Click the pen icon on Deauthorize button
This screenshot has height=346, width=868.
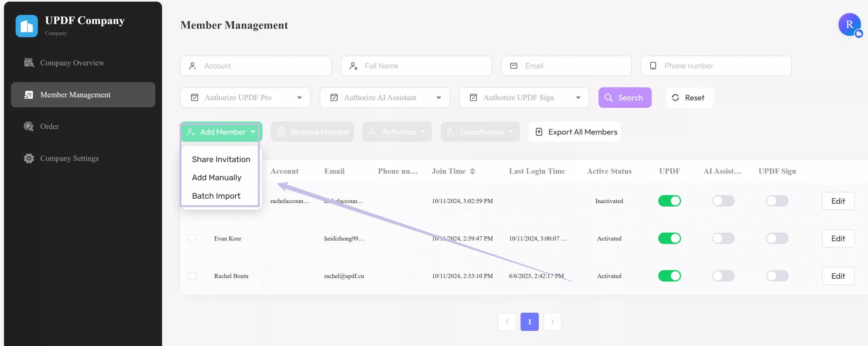point(450,132)
